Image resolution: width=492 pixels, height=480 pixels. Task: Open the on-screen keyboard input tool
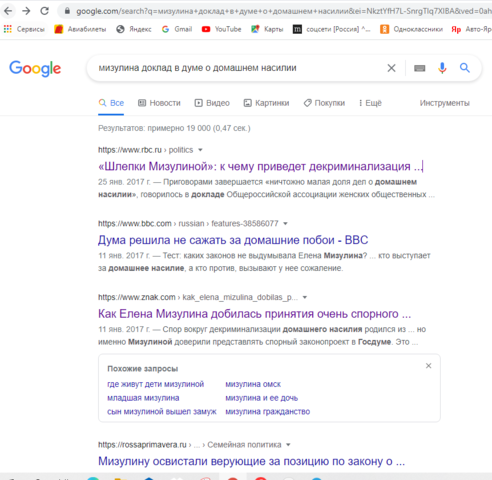pyautogui.click(x=419, y=68)
